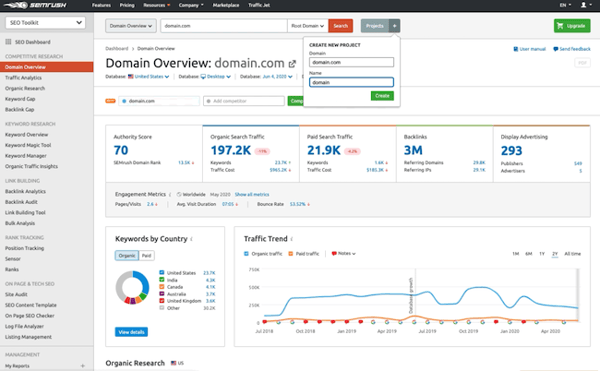This screenshot has height=371, width=600.
Task: Click the Send feedback chat icon
Action: 555,49
